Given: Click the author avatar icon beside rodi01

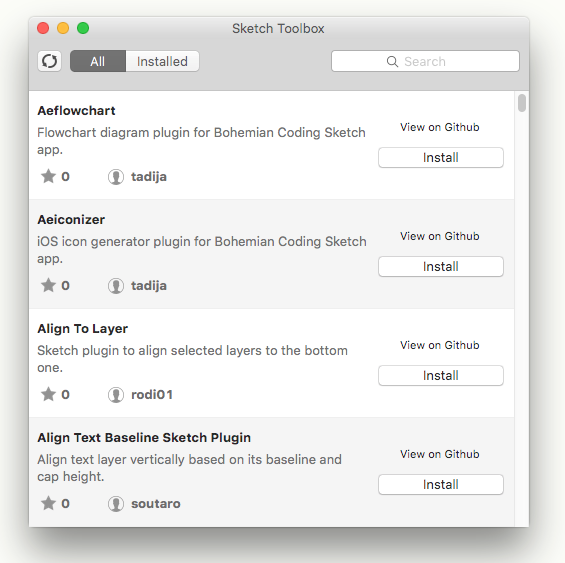Looking at the screenshot, I should click(x=116, y=395).
